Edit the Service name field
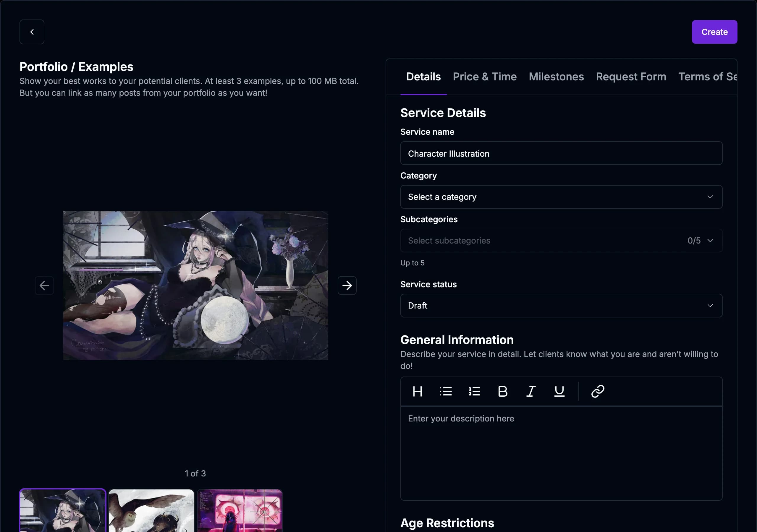 coord(561,153)
